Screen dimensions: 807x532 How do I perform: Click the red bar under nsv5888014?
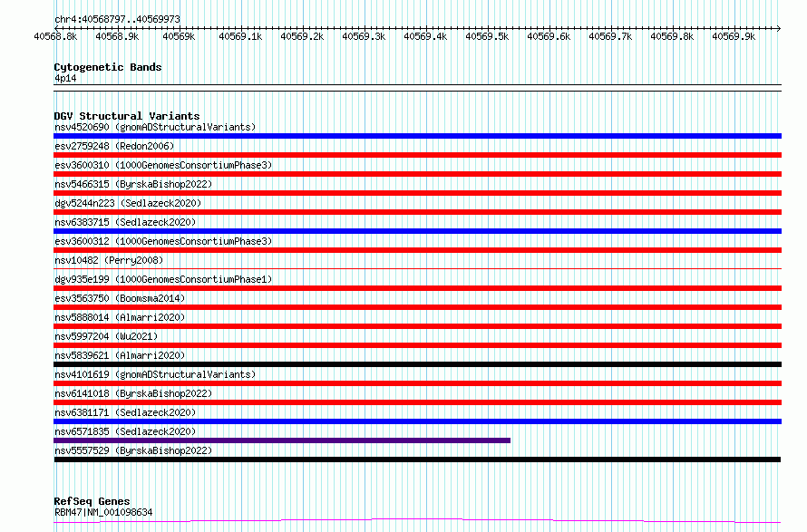(417, 326)
